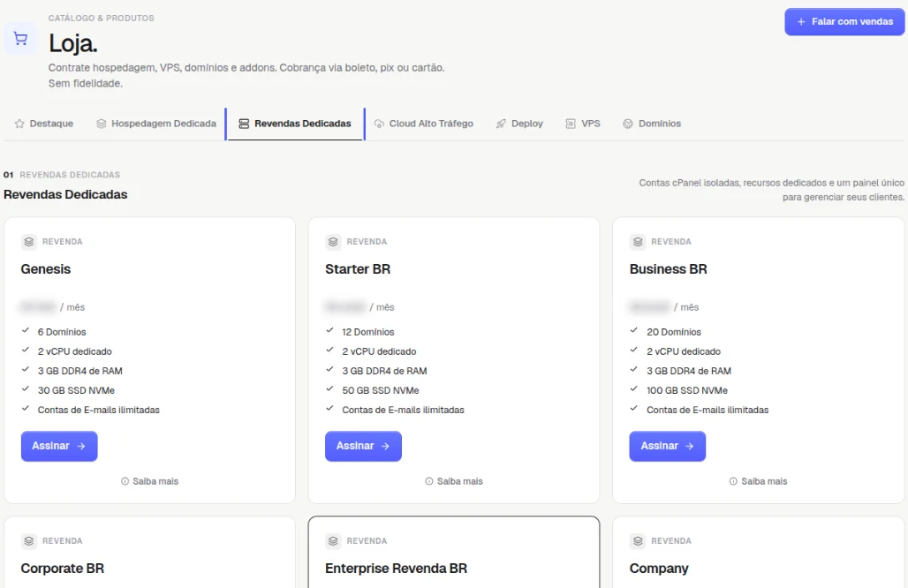The image size is (908, 588).
Task: Click the server icon on Revendas Dedicadas
Action: pyautogui.click(x=244, y=124)
